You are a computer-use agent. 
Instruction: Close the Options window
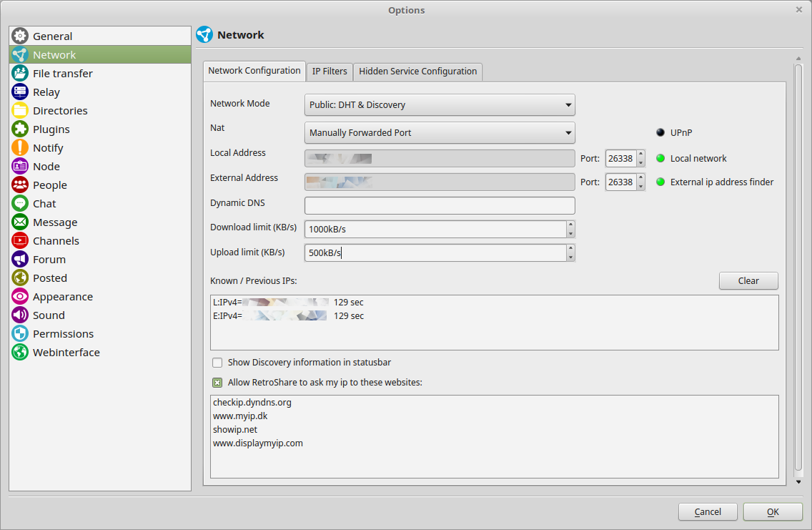(799, 9)
